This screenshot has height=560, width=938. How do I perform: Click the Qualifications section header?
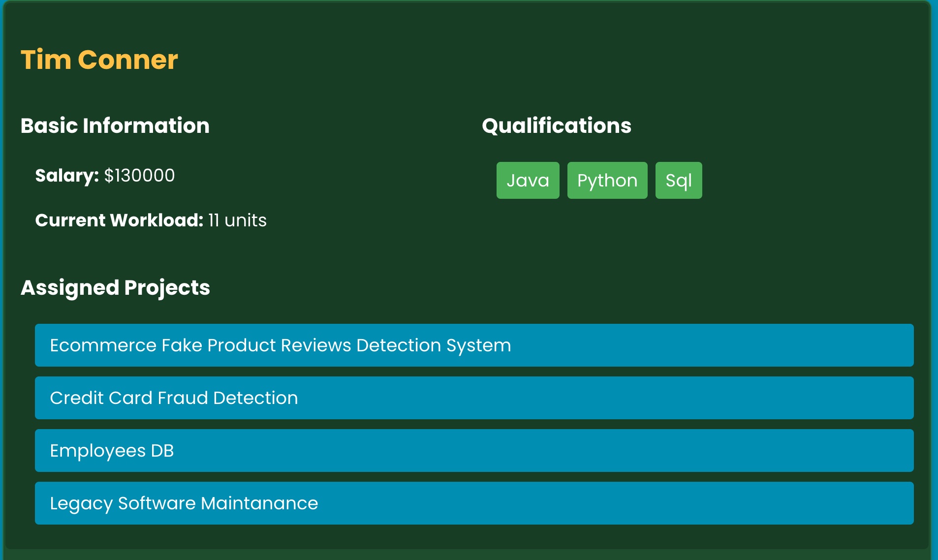point(557,125)
